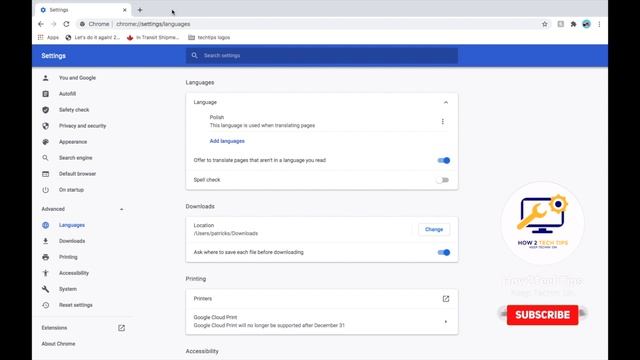Viewport: 640px width, 360px height.
Task: Click the reading list icon in toolbar
Action: tap(561, 24)
